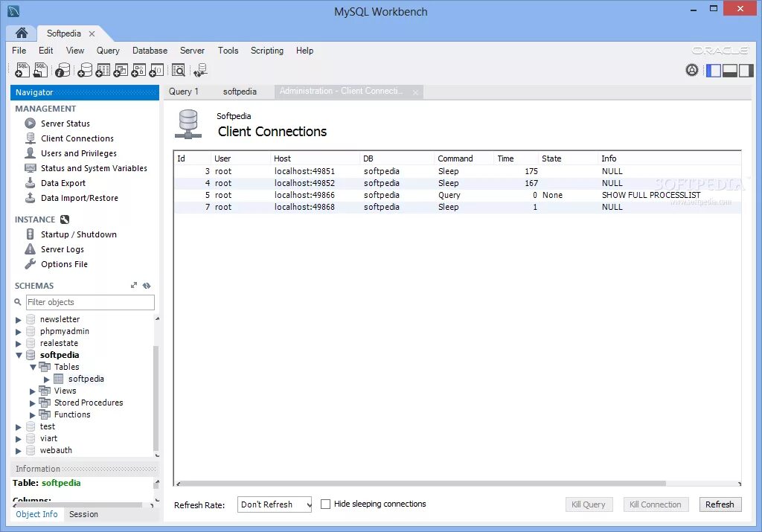Expand the newsletter schema

pos(19,320)
